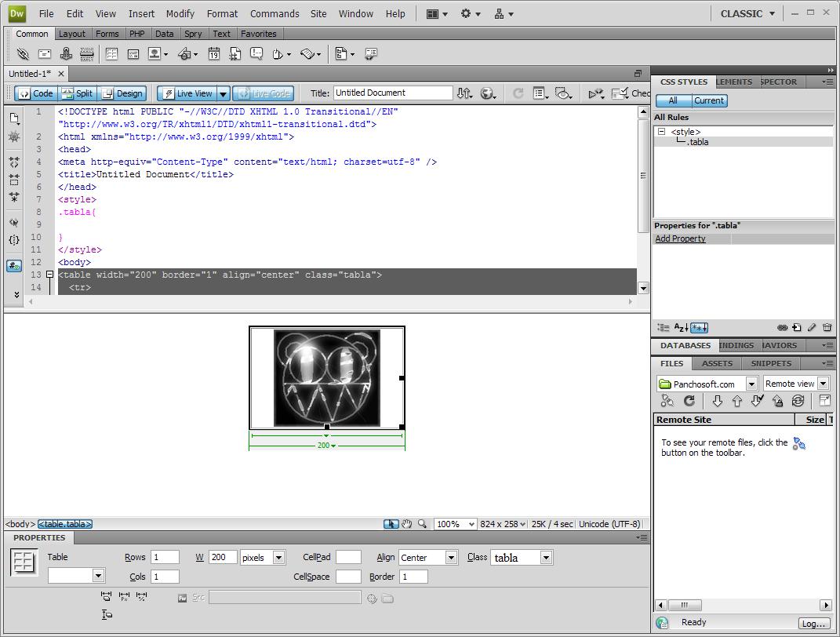Open the Align dropdown in Properties
The height and width of the screenshot is (637, 840).
click(451, 557)
